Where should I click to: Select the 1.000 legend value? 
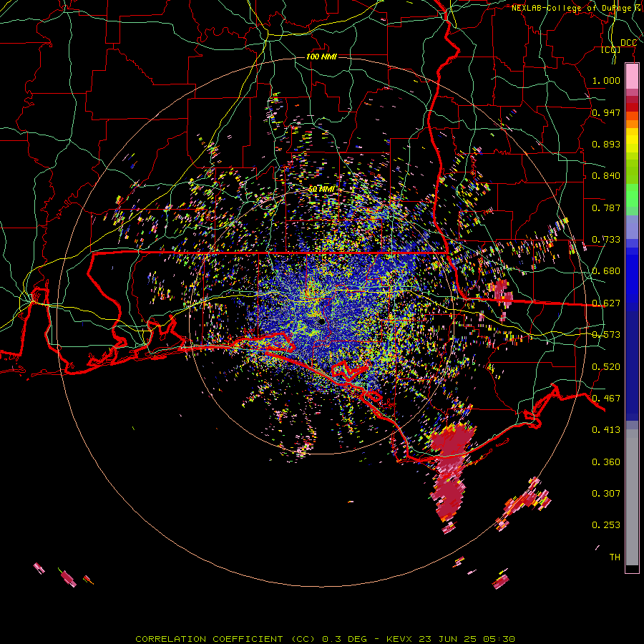(606, 80)
